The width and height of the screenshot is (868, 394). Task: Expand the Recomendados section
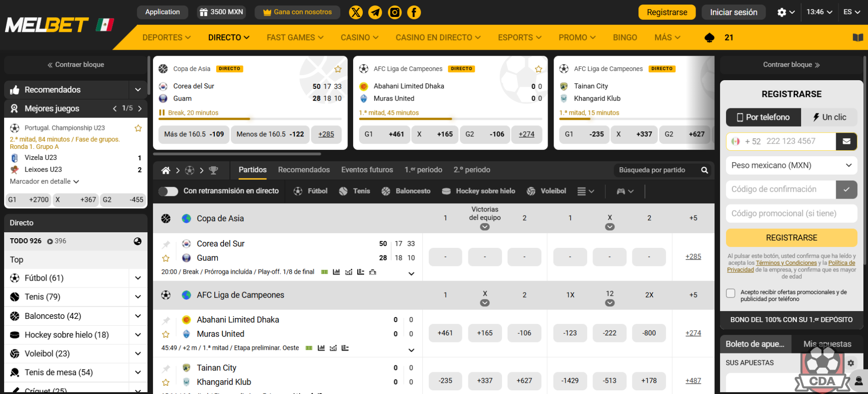(138, 90)
